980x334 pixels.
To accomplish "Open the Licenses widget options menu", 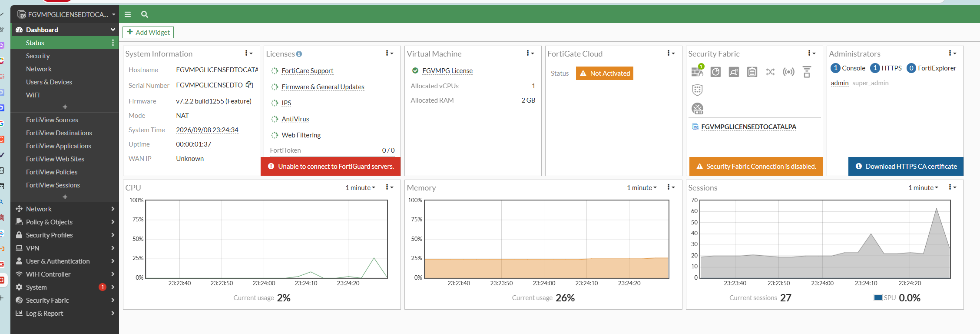I will point(390,53).
